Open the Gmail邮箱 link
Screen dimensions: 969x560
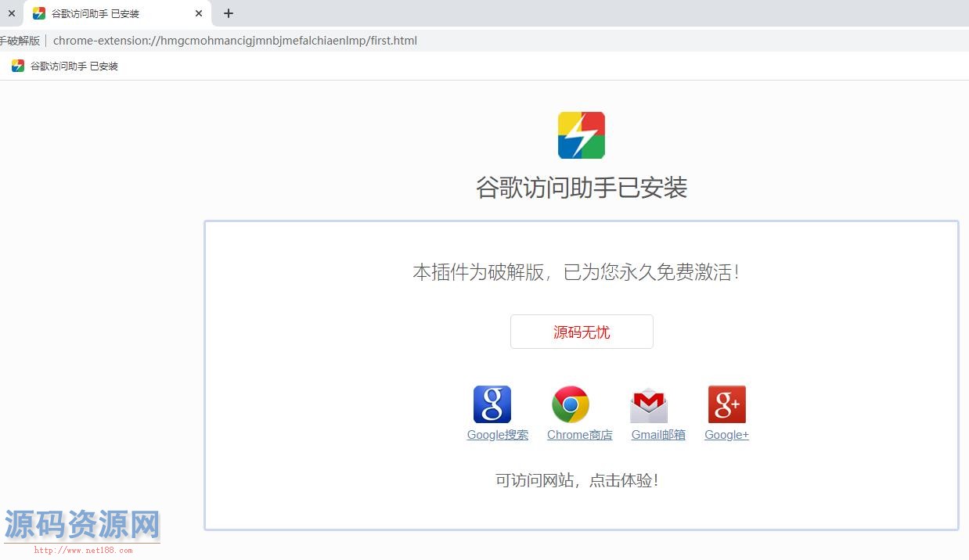click(658, 435)
